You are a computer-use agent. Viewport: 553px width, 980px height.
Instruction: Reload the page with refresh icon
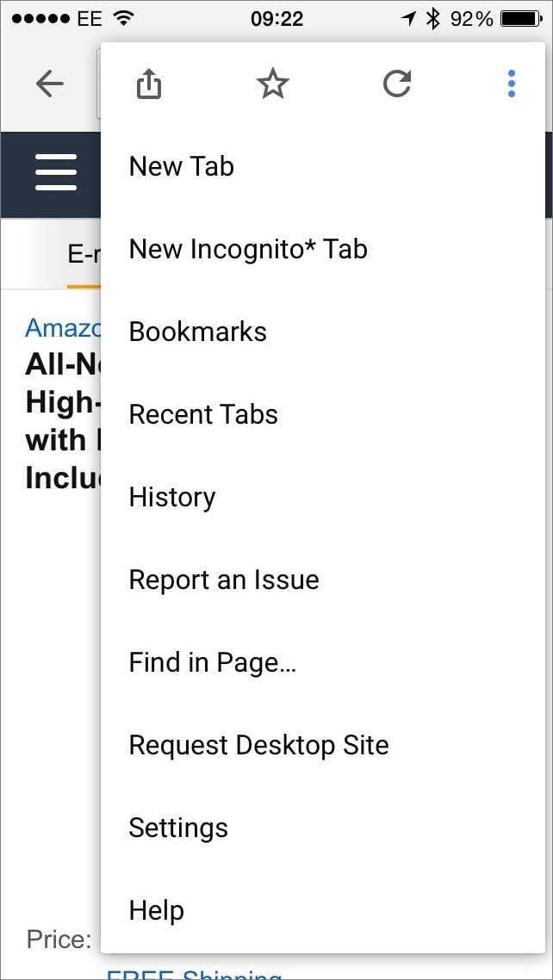[x=396, y=84]
